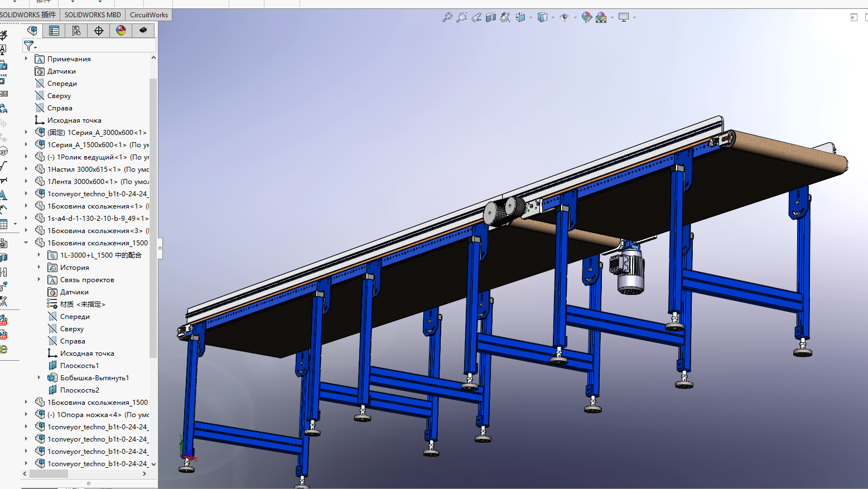This screenshot has width=868, height=489.
Task: Open Dynamic Annotation Views tool
Action: [x=505, y=17]
